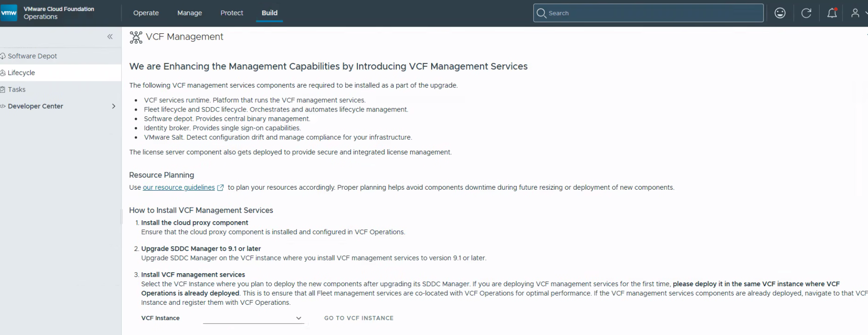
Task: Collapse the sidebar with double-chevron icon
Action: pyautogui.click(x=110, y=36)
